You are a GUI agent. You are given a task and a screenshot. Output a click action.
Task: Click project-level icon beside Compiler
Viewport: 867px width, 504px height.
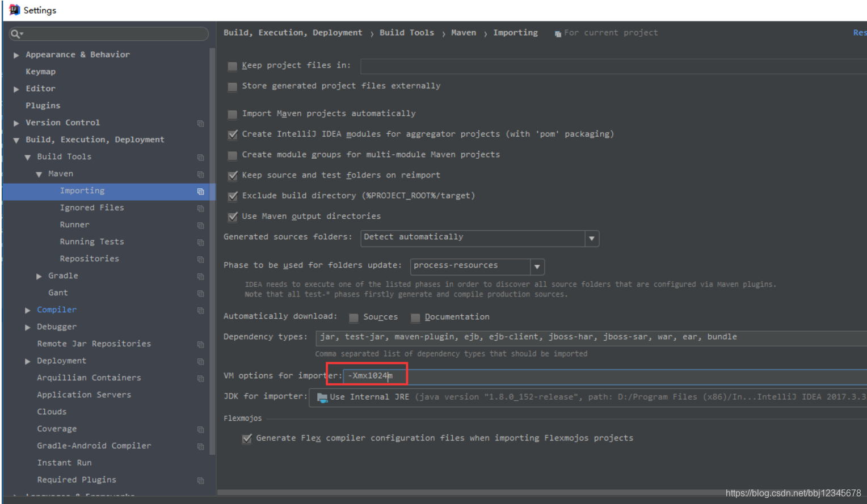[x=200, y=310]
